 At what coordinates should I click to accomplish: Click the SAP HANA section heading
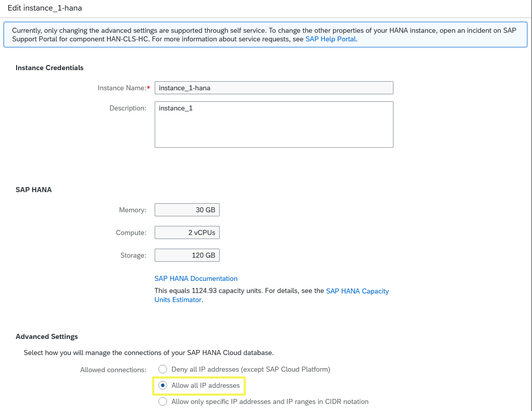(x=34, y=190)
